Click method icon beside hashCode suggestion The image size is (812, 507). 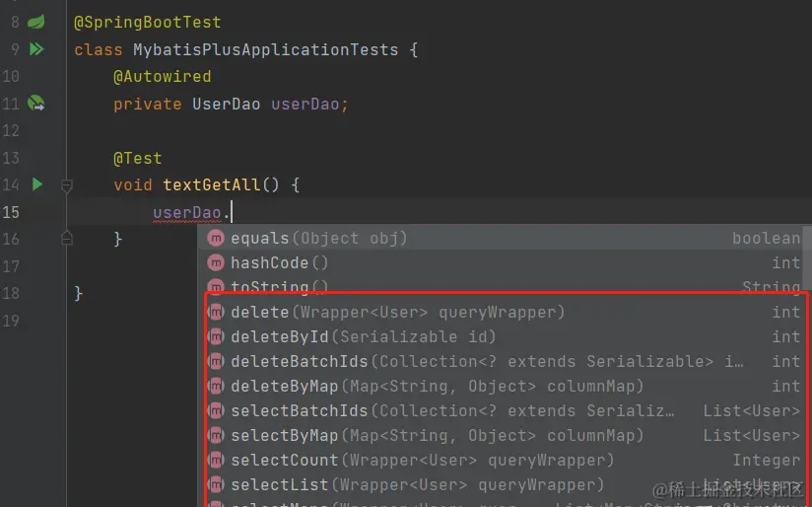[217, 263]
